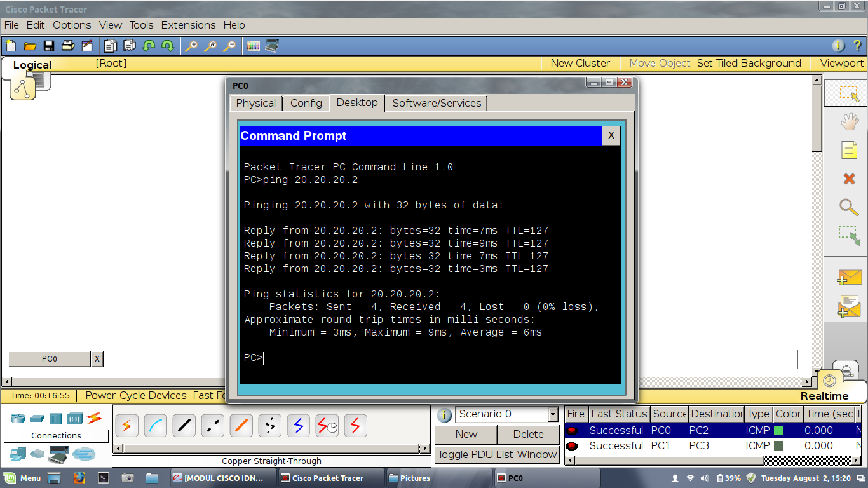The width and height of the screenshot is (868, 488).
Task: Select the Delete tool in the right toolbar
Action: (848, 179)
